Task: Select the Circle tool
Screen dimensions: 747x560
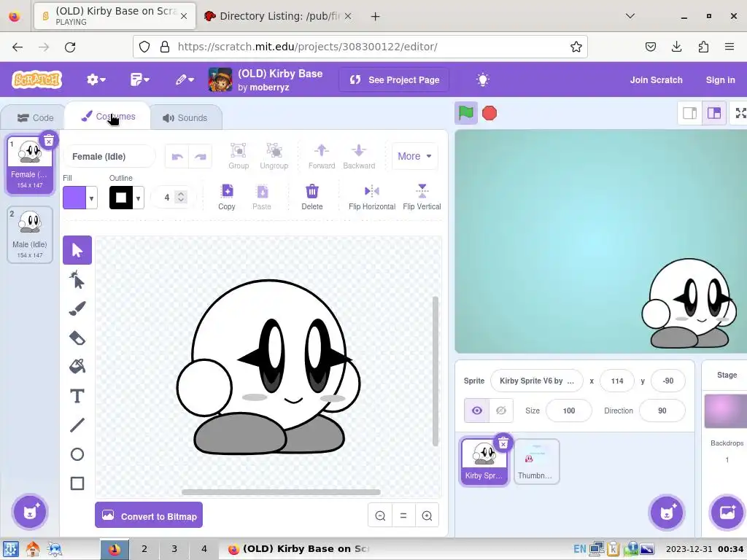Action: click(77, 454)
